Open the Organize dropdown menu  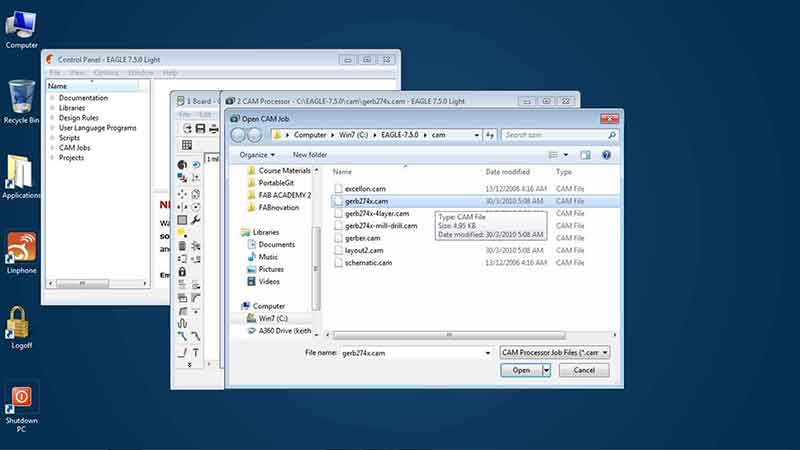257,155
